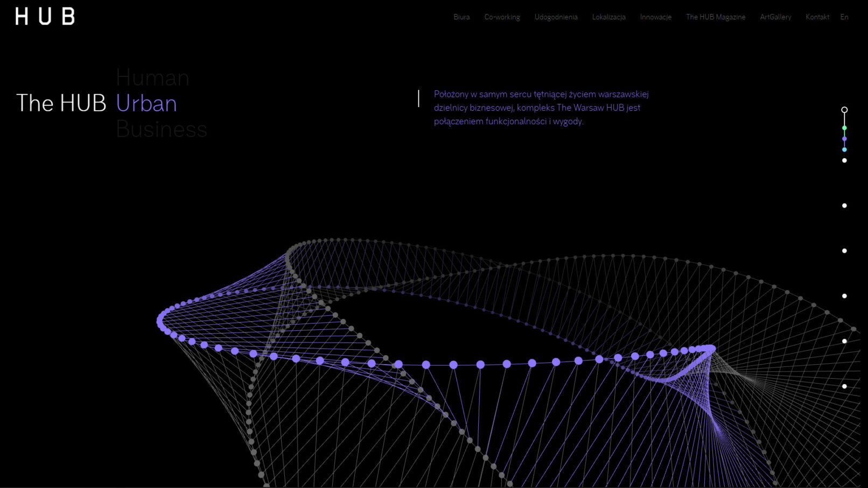Open the Innowacje page
This screenshot has height=488, width=868.
[x=655, y=17]
